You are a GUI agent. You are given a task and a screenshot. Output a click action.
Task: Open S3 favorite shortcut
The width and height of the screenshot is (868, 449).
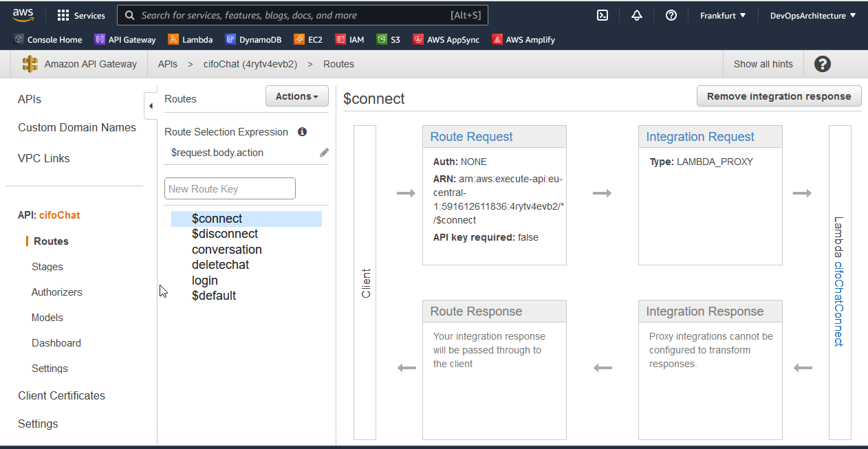pyautogui.click(x=389, y=40)
